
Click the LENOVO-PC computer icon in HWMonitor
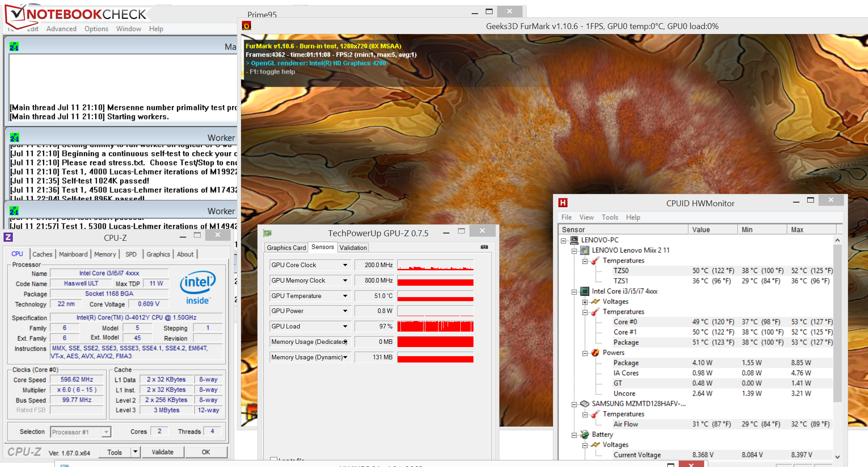(574, 240)
